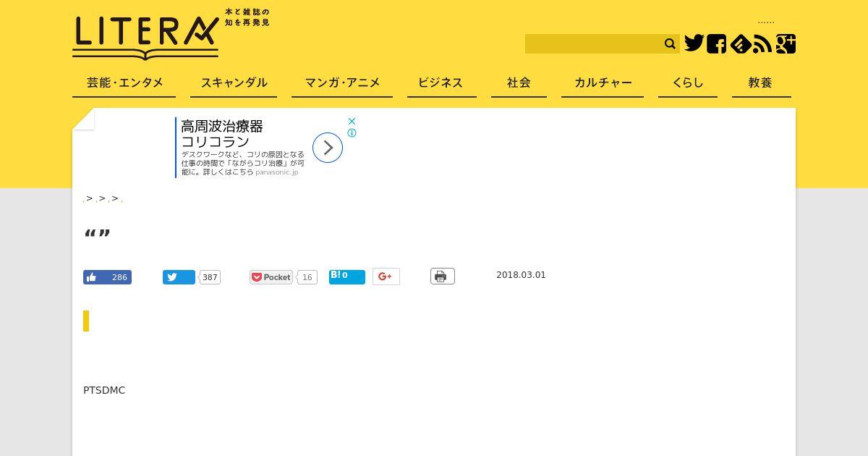Click the ad info icon
The height and width of the screenshot is (456, 868).
point(352,133)
